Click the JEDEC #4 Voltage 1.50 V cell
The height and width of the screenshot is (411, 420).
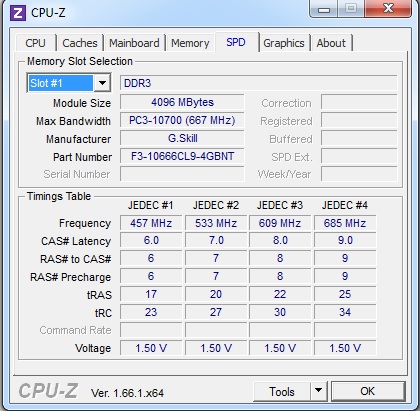(345, 348)
